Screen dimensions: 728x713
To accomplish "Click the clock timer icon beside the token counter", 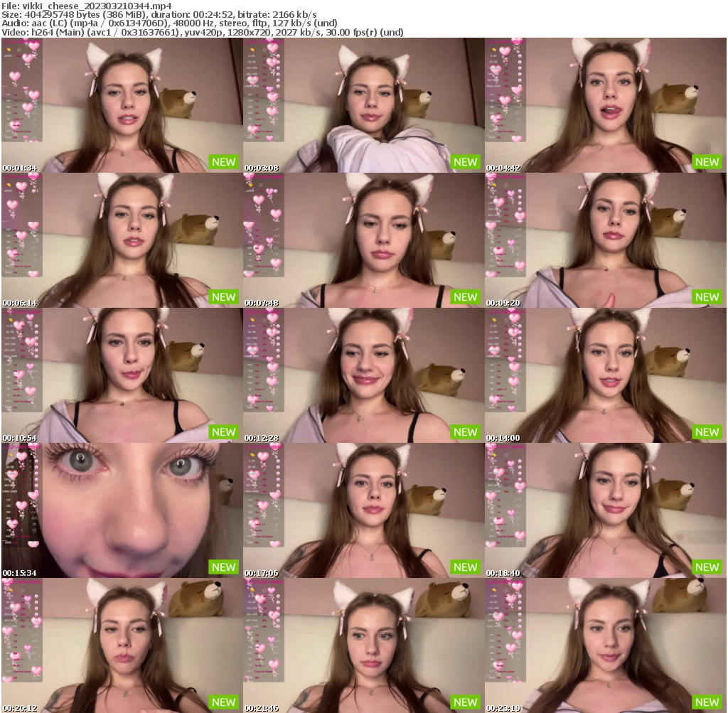I will [19, 50].
